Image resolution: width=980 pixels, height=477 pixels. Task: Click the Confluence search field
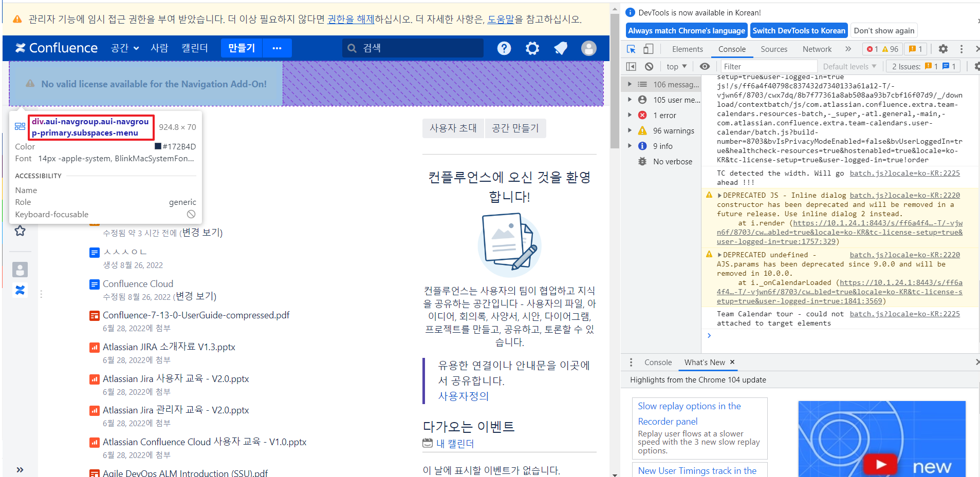(413, 48)
